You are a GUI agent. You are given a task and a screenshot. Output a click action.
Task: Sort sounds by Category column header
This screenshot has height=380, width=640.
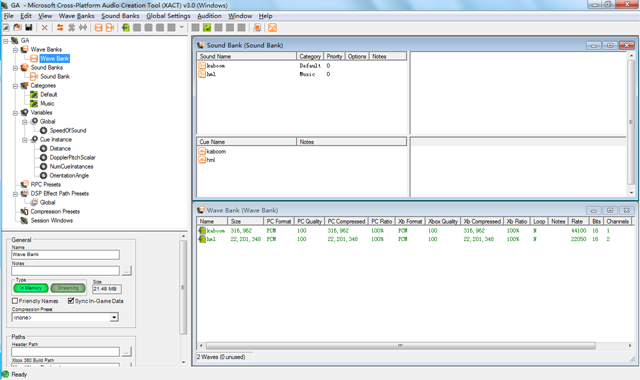coord(310,56)
